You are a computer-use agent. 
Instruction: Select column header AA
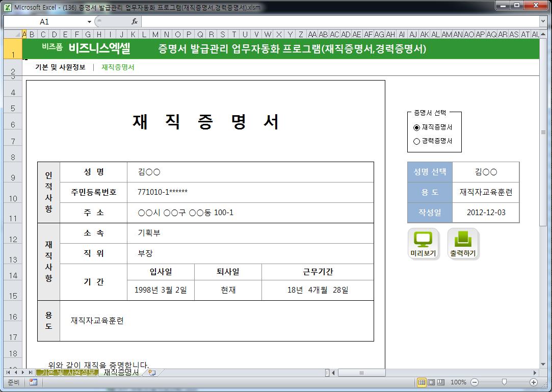(x=312, y=34)
